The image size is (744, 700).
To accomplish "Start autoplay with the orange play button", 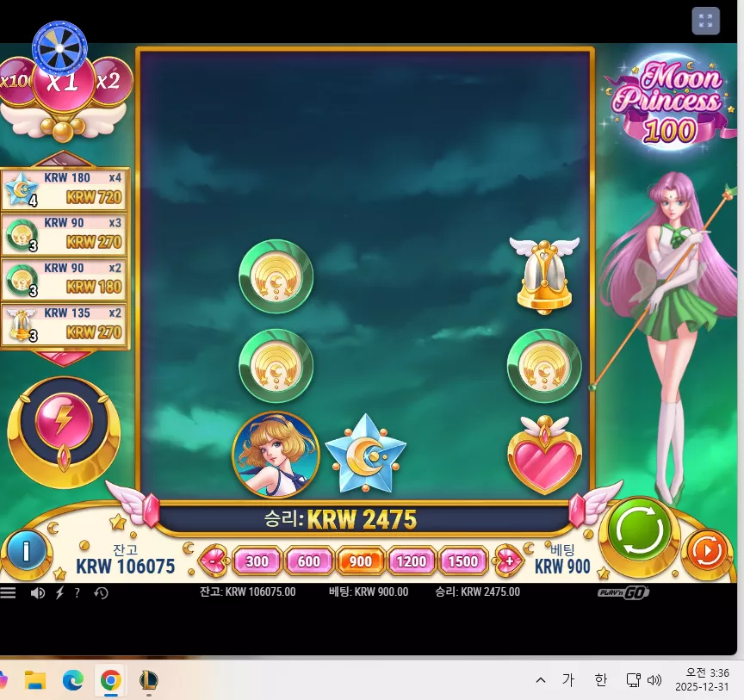I will (708, 551).
